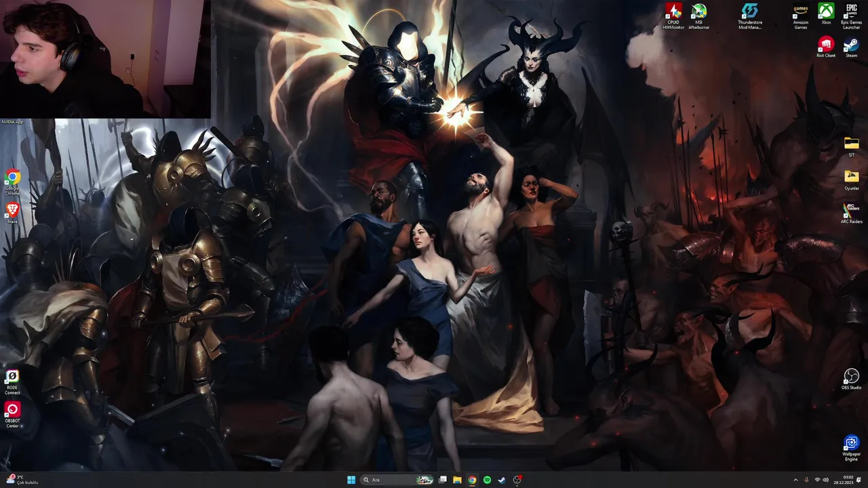Select the ARC Raiders desktop shortcut
The width and height of the screenshot is (868, 488).
pyautogui.click(x=851, y=213)
